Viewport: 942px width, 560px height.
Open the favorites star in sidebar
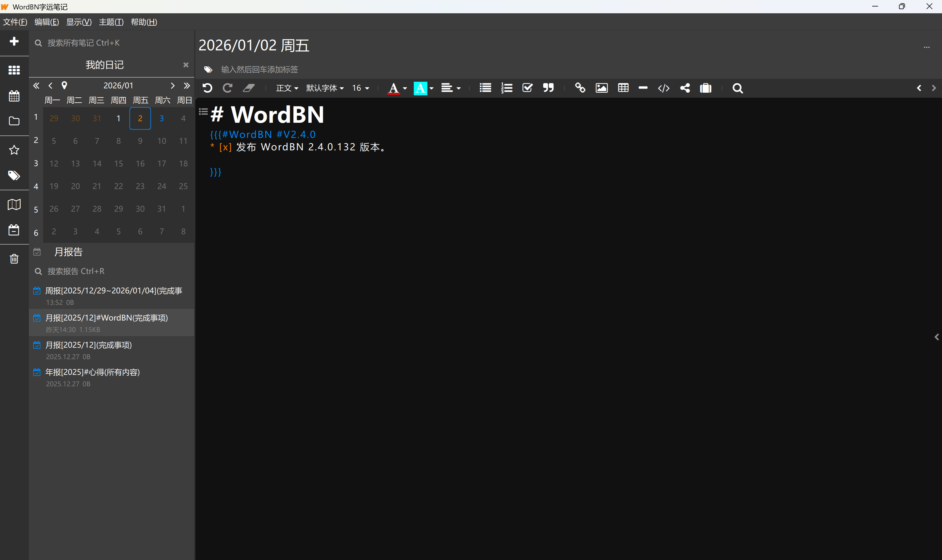pos(14,150)
